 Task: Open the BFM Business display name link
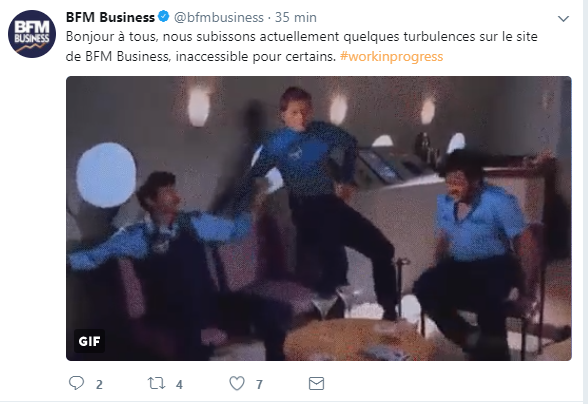tap(110, 17)
